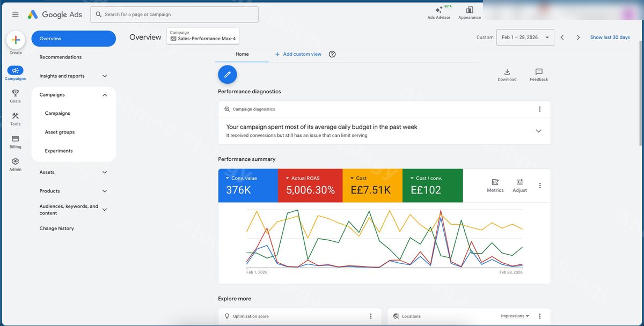The image size is (644, 326).
Task: Open the main hamburger menu
Action: pyautogui.click(x=16, y=14)
